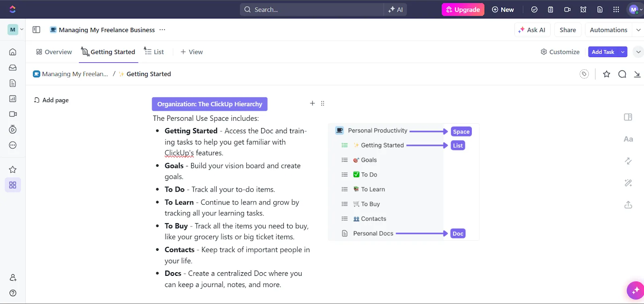Open the apps grid icon in top bar
Image resolution: width=644 pixels, height=304 pixels.
616,10
